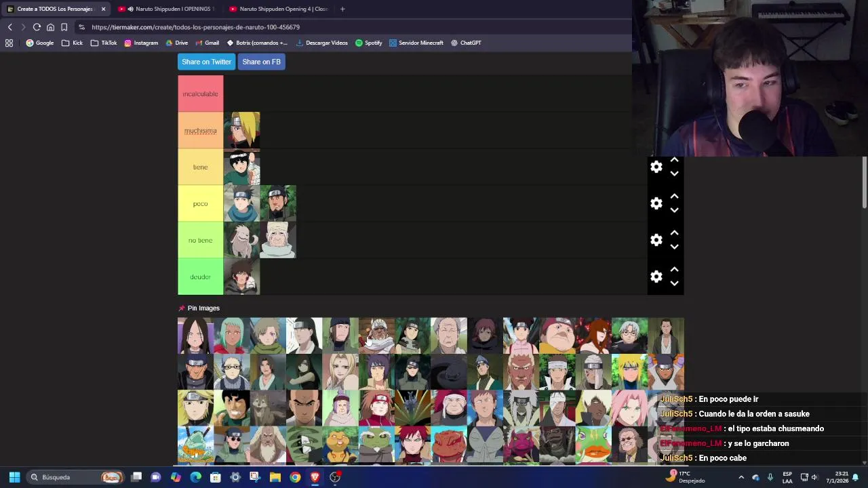Screen dimensions: 868x488
Task: Go back to the previous page
Action: [10, 27]
